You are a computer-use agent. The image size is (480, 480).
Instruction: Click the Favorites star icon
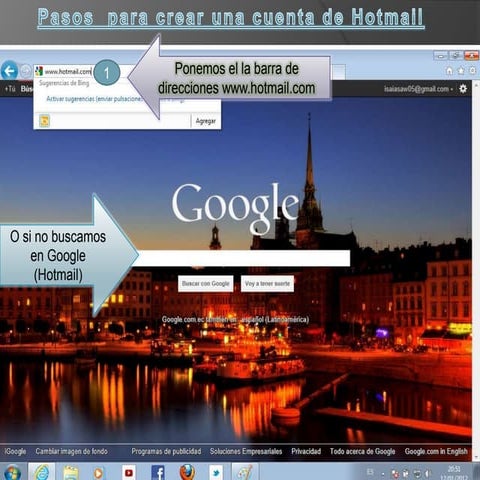point(461,70)
